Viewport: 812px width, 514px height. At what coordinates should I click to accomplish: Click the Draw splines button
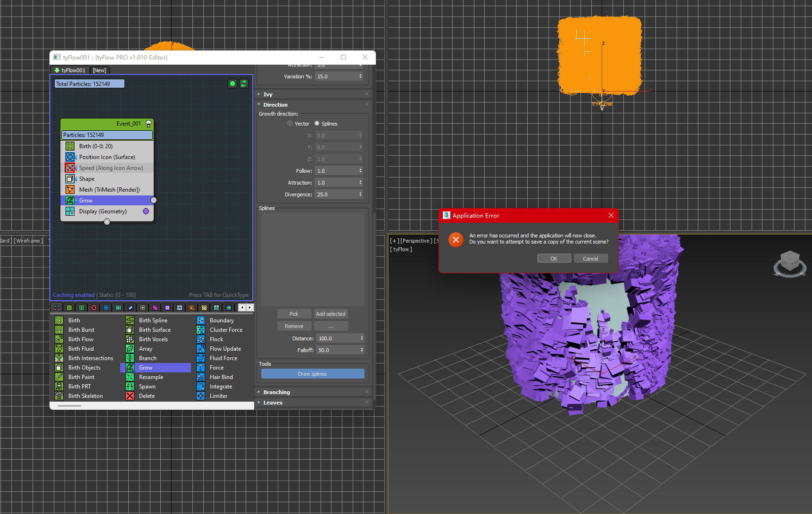(x=312, y=374)
